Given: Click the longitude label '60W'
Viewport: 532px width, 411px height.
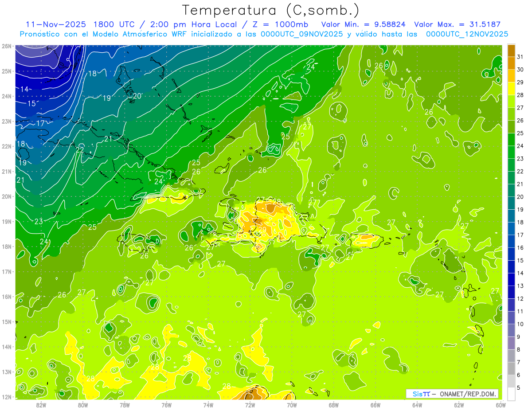Looking at the screenshot, I should click(501, 405).
